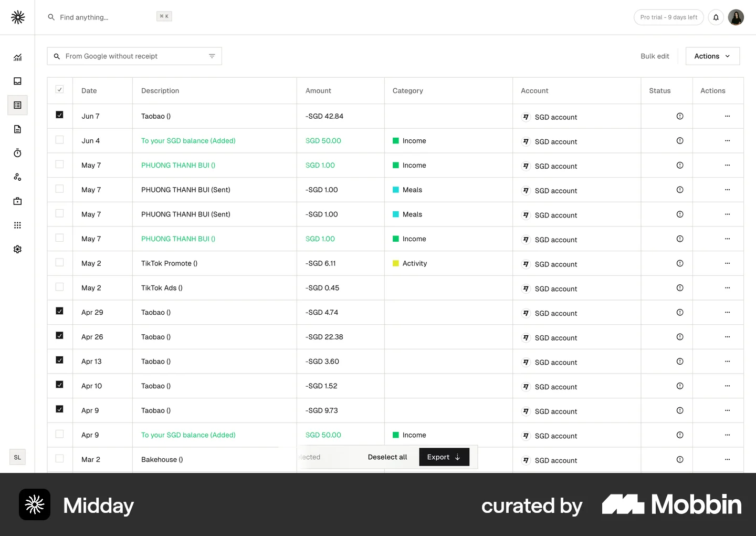Open the Vault briefcase icon in sidebar
This screenshot has width=756, height=536.
(x=17, y=201)
